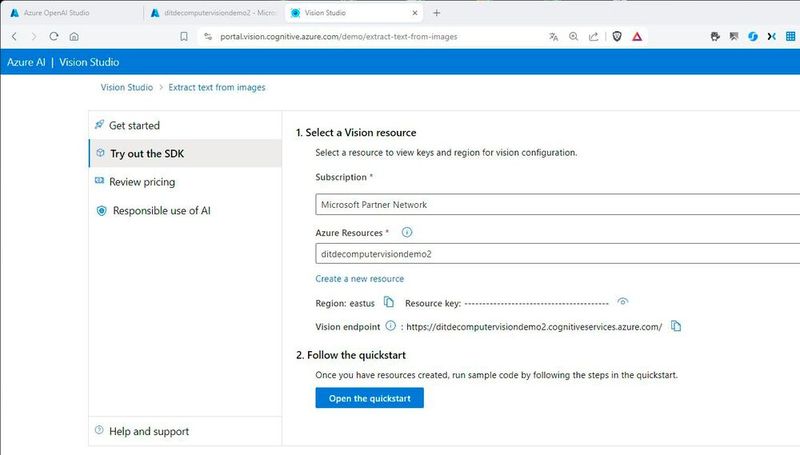Open a new browser tab

pos(436,13)
